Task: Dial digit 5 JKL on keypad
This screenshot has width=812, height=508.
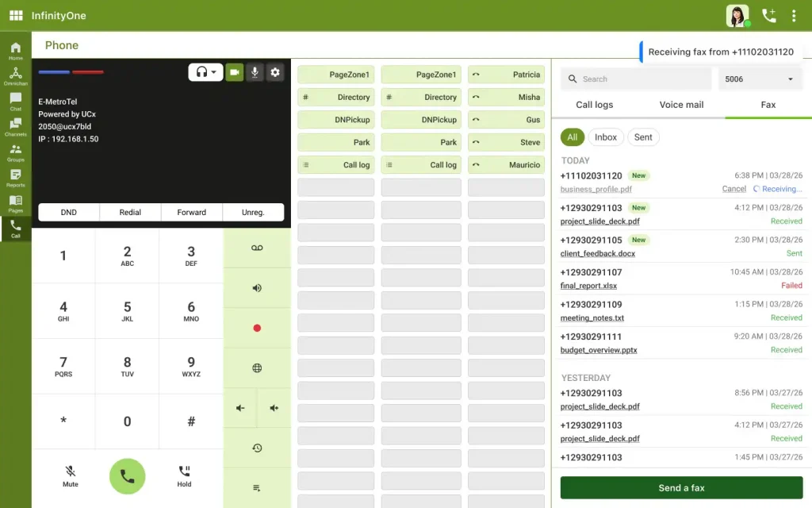Action: [128, 311]
